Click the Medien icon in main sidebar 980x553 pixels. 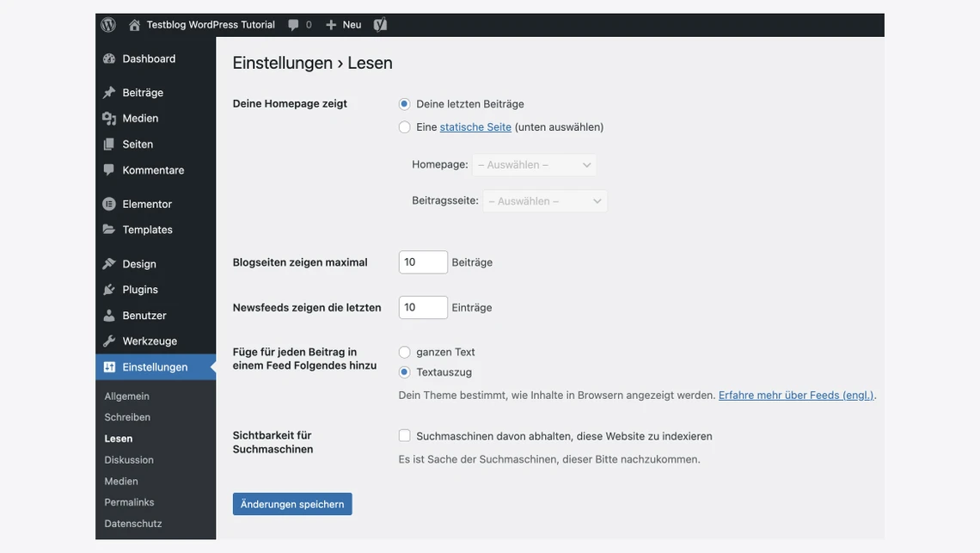click(x=109, y=119)
